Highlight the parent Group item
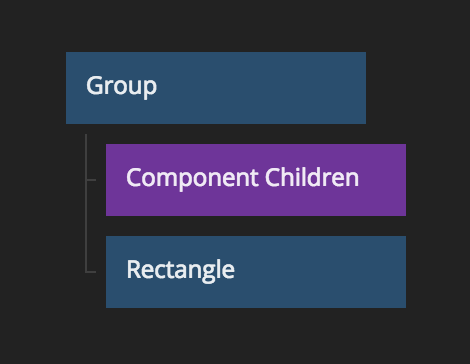This screenshot has height=364, width=470. click(x=216, y=88)
